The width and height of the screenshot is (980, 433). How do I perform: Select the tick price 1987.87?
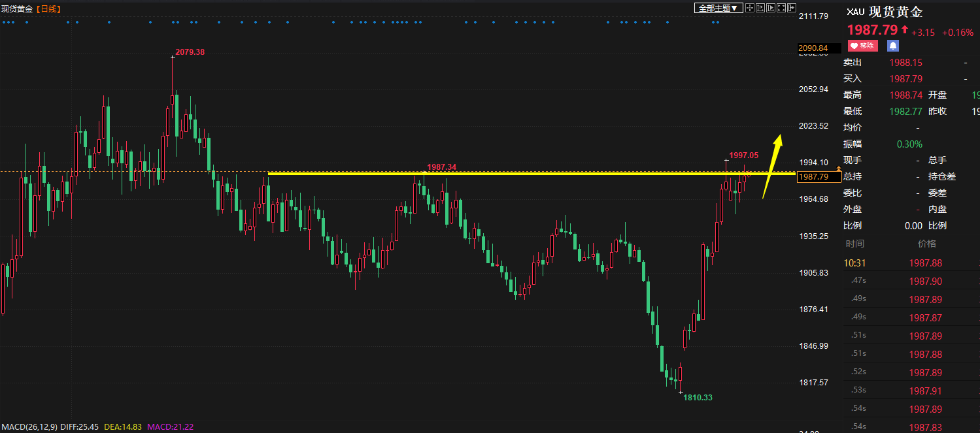coord(926,318)
